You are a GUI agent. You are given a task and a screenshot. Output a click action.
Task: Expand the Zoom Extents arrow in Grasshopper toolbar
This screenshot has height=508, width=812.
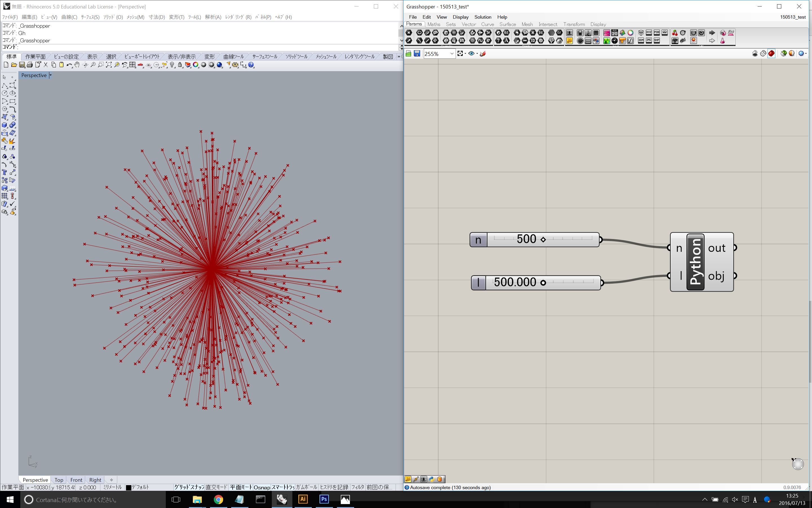465,54
